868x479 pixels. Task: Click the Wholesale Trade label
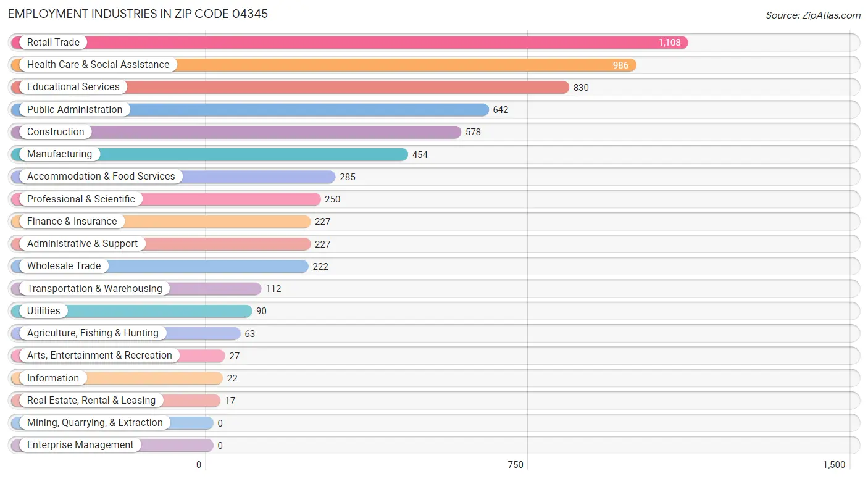64,266
